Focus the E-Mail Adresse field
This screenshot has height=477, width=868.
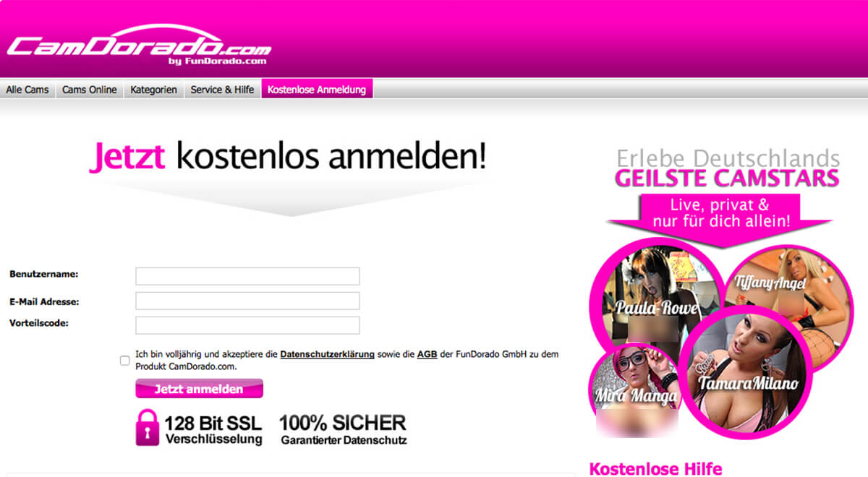pos(247,301)
